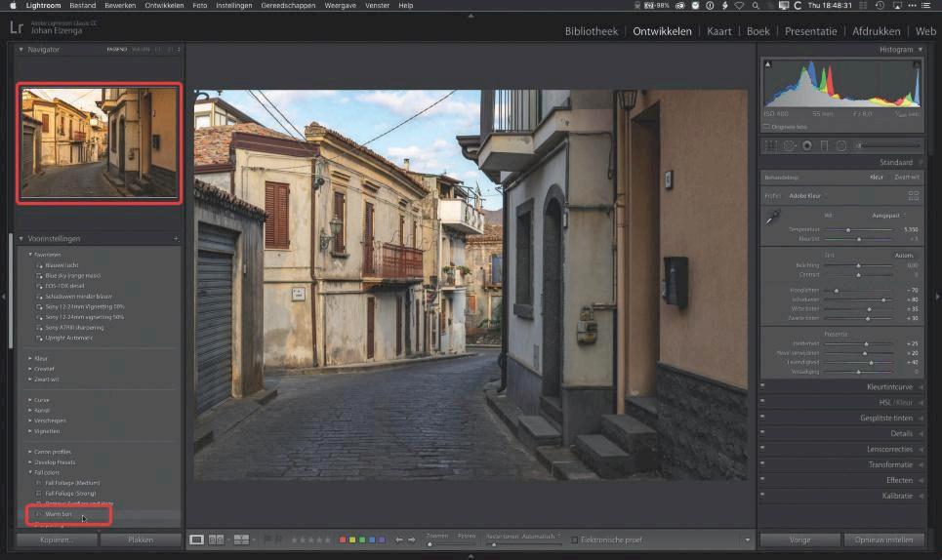Open the Ontwikkelen menu in menu bar

point(164,6)
